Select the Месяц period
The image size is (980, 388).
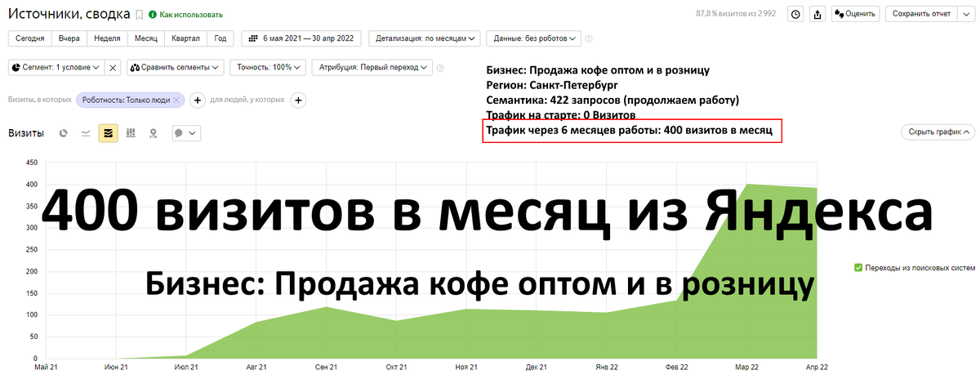point(146,38)
